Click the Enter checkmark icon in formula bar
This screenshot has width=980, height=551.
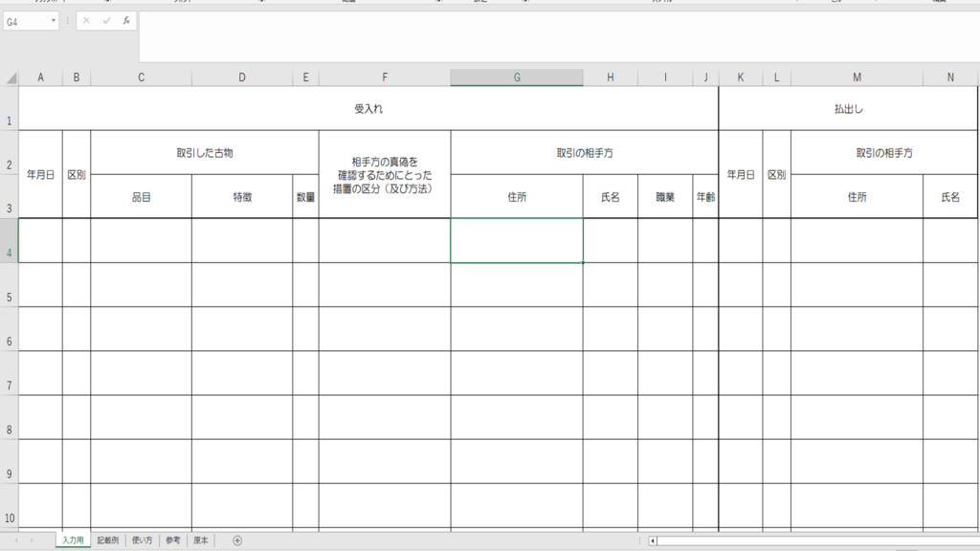105,20
